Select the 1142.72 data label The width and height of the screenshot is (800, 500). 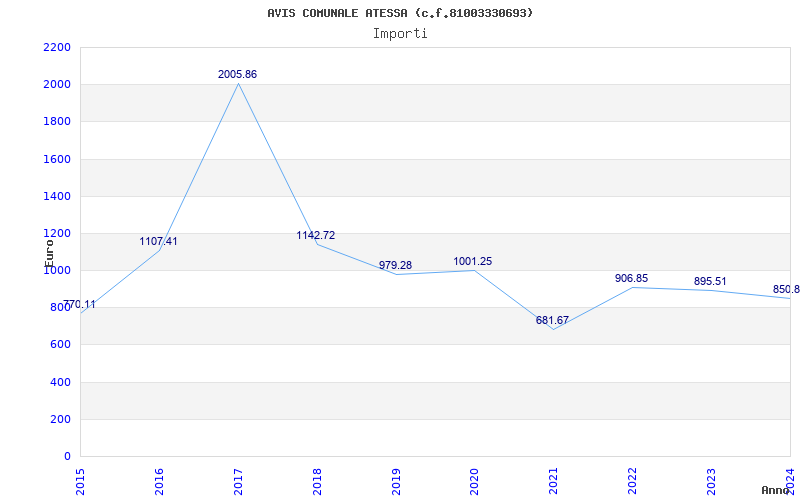click(316, 235)
